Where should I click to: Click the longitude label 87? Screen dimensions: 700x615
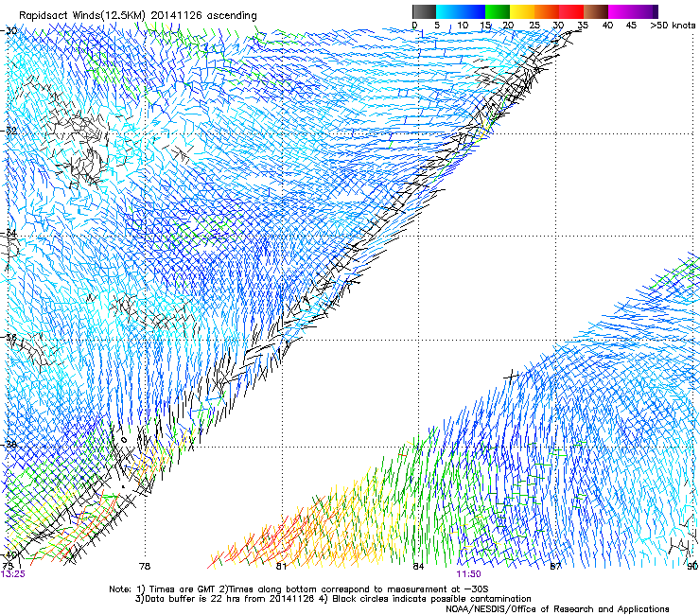(x=555, y=567)
